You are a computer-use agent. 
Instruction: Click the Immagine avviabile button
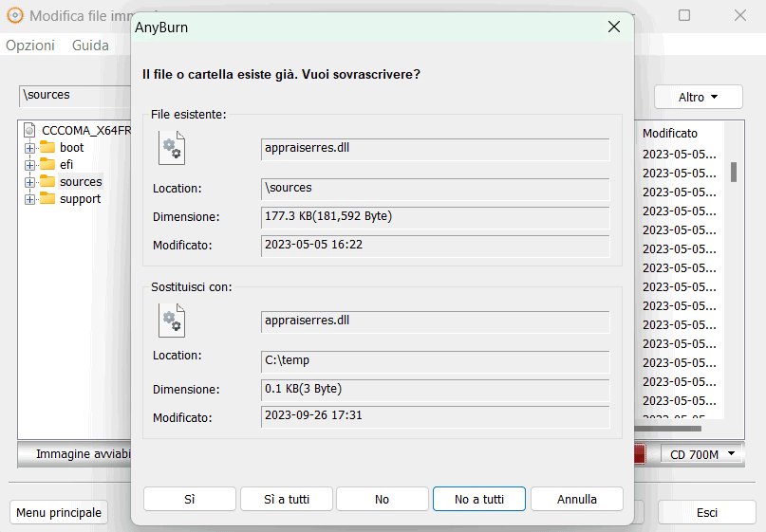click(x=75, y=454)
